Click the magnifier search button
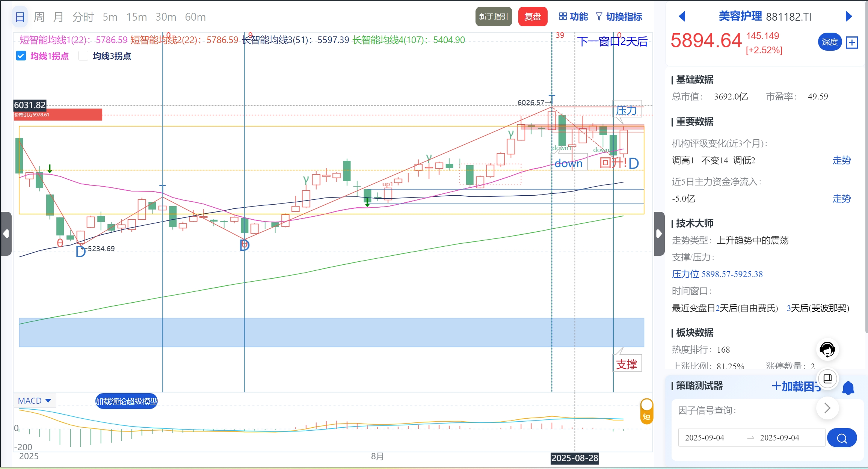The height and width of the screenshot is (469, 868). click(x=842, y=438)
